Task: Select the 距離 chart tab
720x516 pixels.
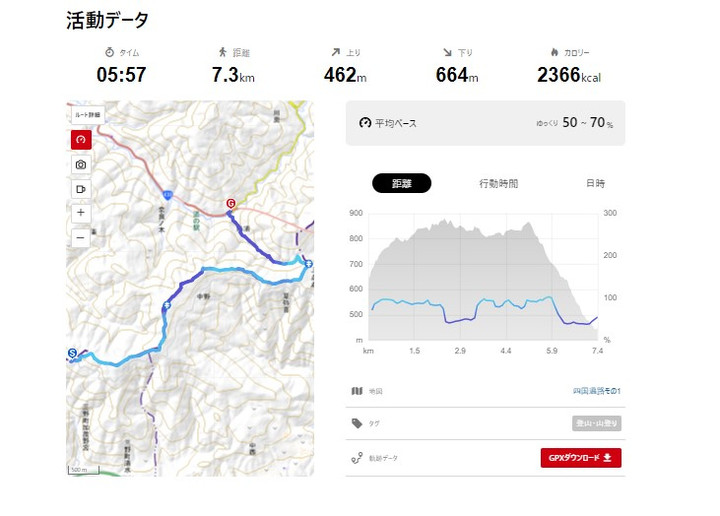Action: coord(401,183)
